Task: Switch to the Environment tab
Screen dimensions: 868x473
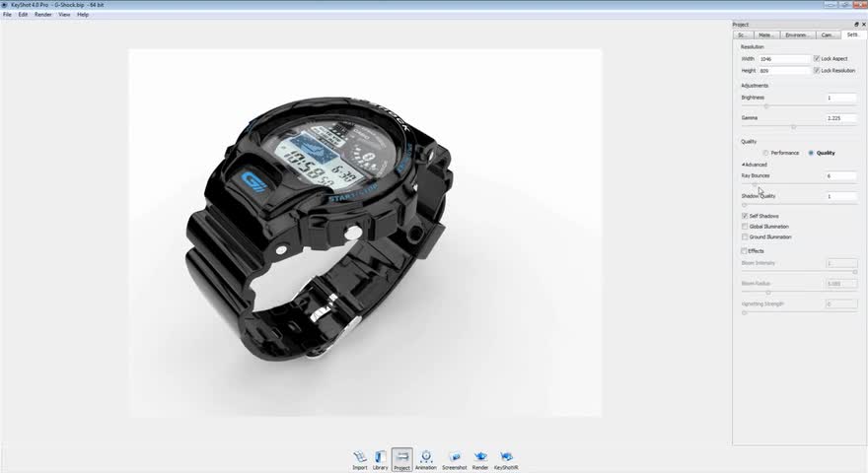Action: click(x=797, y=34)
